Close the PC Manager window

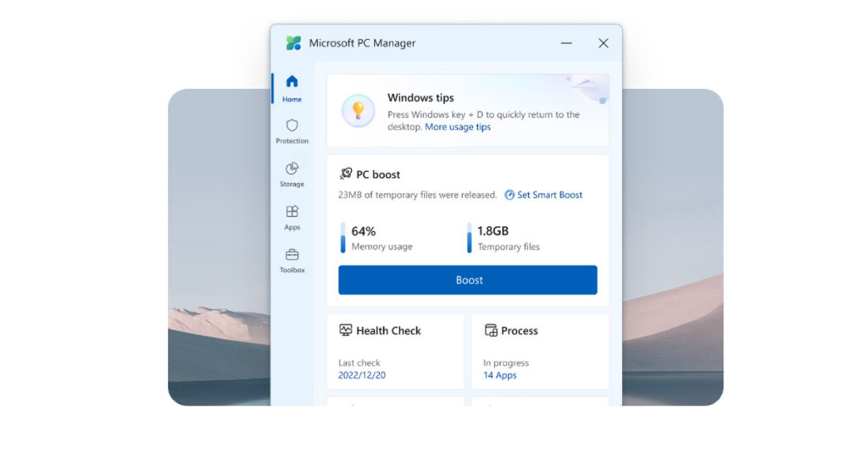coord(603,43)
